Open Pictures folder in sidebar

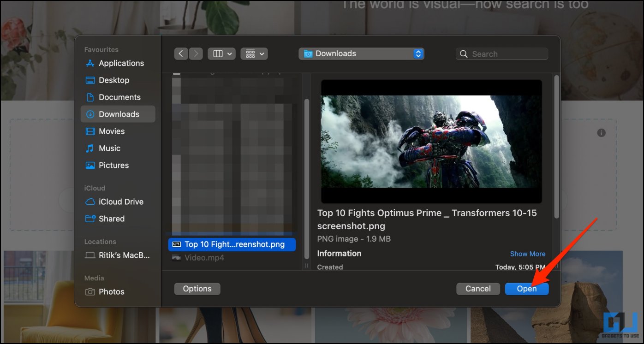pos(118,165)
